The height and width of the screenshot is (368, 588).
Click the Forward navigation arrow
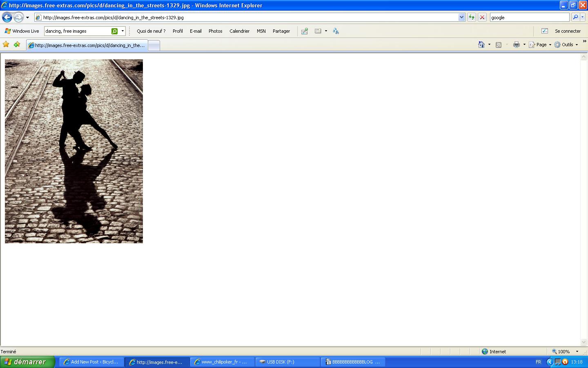click(x=18, y=18)
